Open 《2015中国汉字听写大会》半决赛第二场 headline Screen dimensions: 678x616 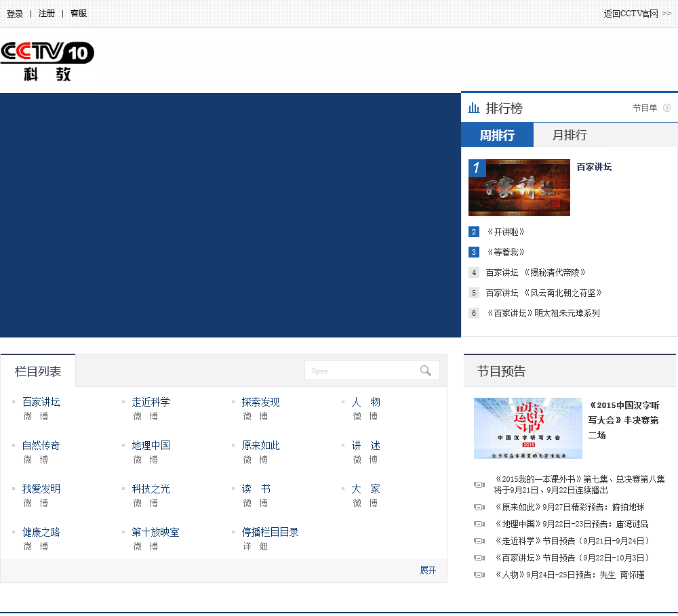[x=624, y=420]
